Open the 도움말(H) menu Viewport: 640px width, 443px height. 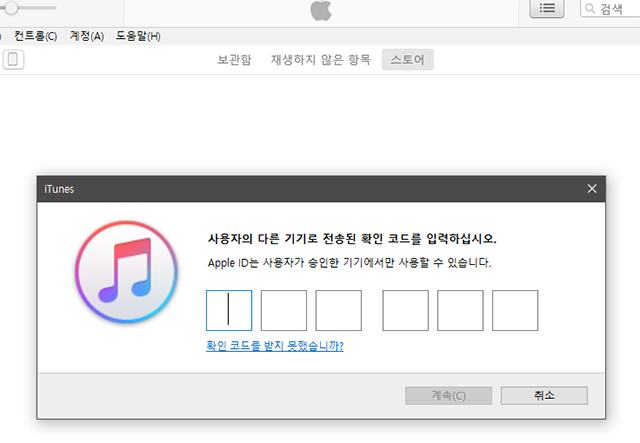tap(138, 36)
